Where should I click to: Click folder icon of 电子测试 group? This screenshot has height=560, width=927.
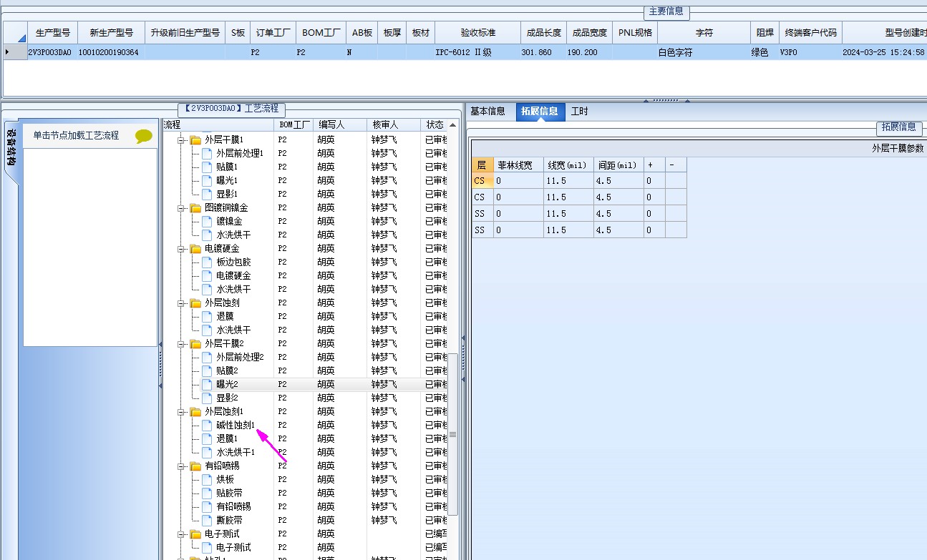click(195, 534)
